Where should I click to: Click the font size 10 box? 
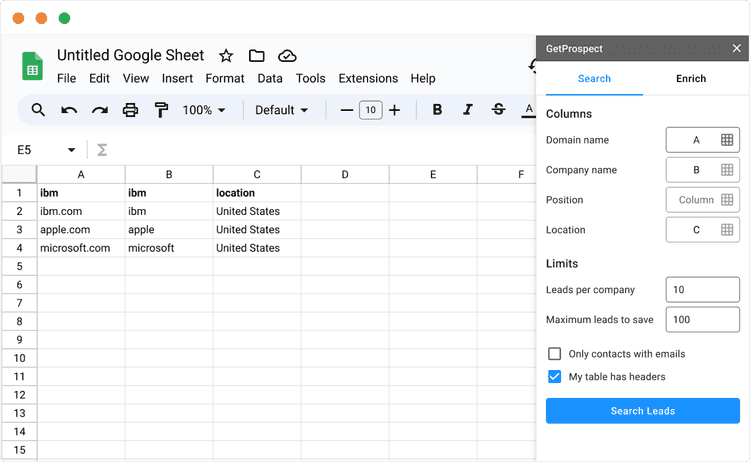(x=371, y=110)
